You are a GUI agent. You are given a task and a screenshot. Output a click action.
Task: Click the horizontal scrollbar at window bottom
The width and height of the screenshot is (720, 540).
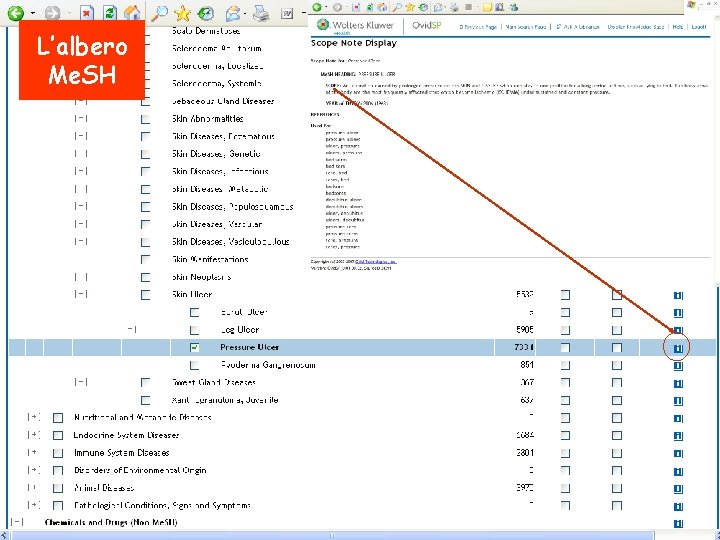click(x=332, y=535)
